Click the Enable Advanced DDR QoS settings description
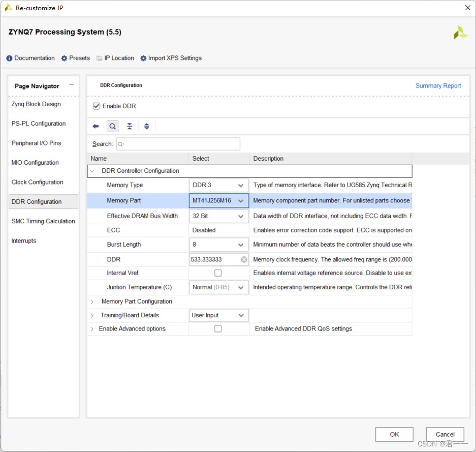Image resolution: width=476 pixels, height=452 pixels. click(x=304, y=328)
